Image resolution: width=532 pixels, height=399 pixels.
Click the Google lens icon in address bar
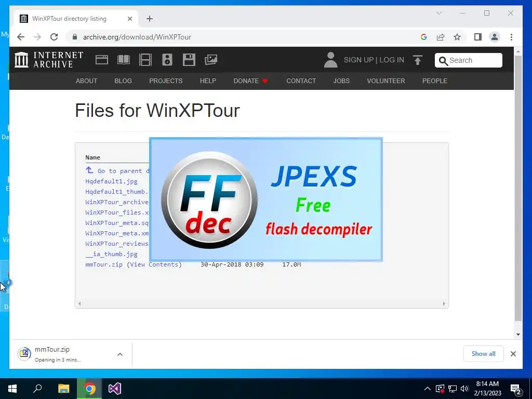[424, 37]
